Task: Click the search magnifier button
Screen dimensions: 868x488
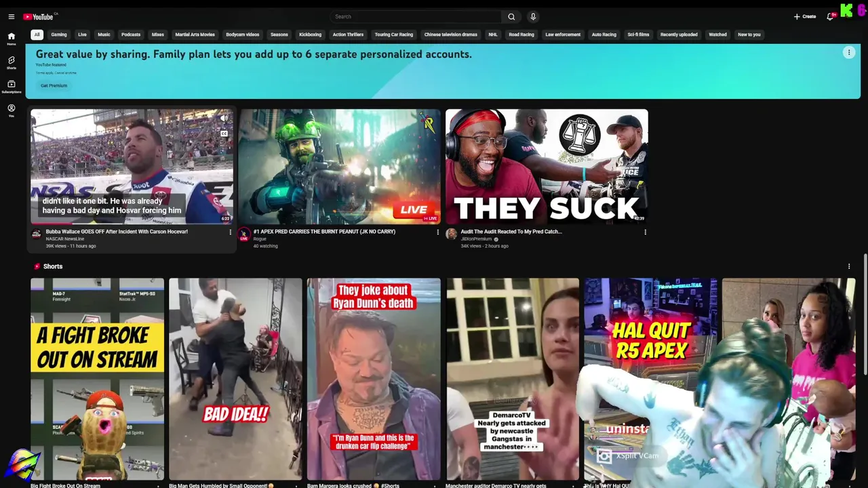Action: 511,17
